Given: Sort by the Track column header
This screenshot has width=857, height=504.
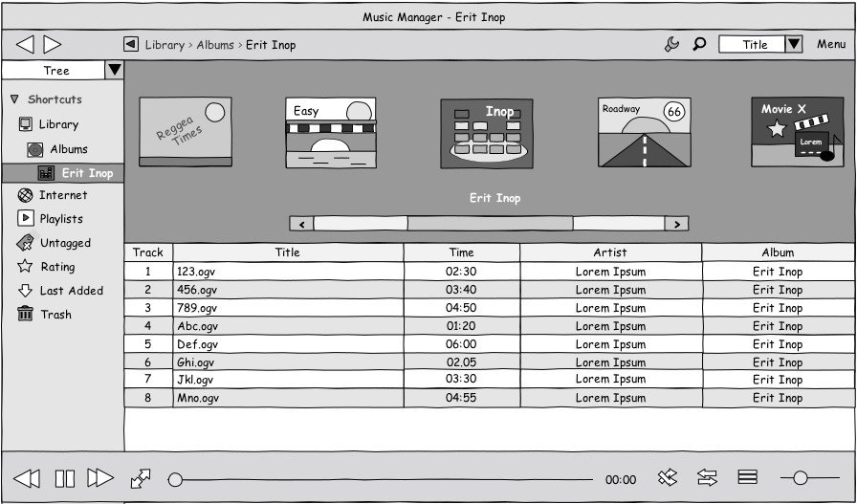Looking at the screenshot, I should click(x=148, y=252).
